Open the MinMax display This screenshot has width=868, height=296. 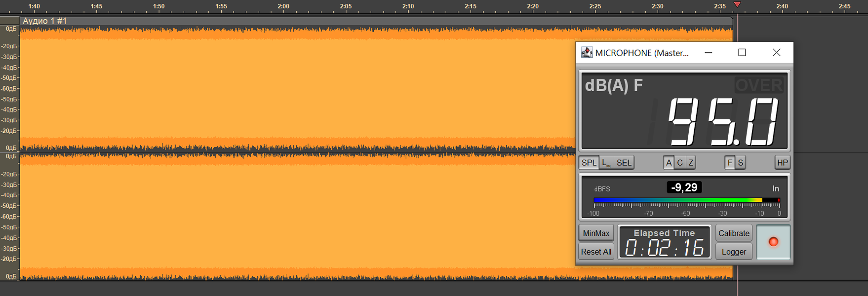pyautogui.click(x=596, y=233)
